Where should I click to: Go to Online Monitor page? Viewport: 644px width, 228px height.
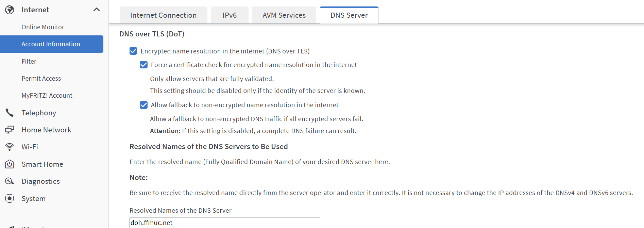tap(43, 27)
